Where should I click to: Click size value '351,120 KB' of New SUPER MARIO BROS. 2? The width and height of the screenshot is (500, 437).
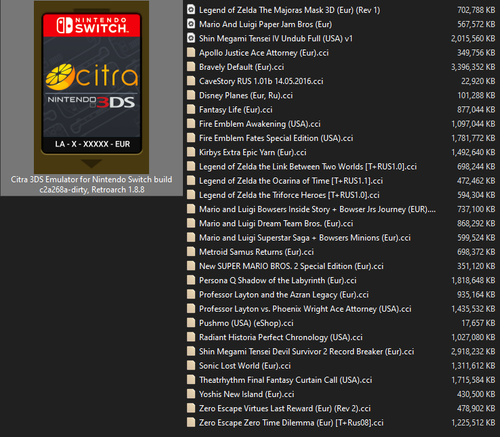(476, 266)
